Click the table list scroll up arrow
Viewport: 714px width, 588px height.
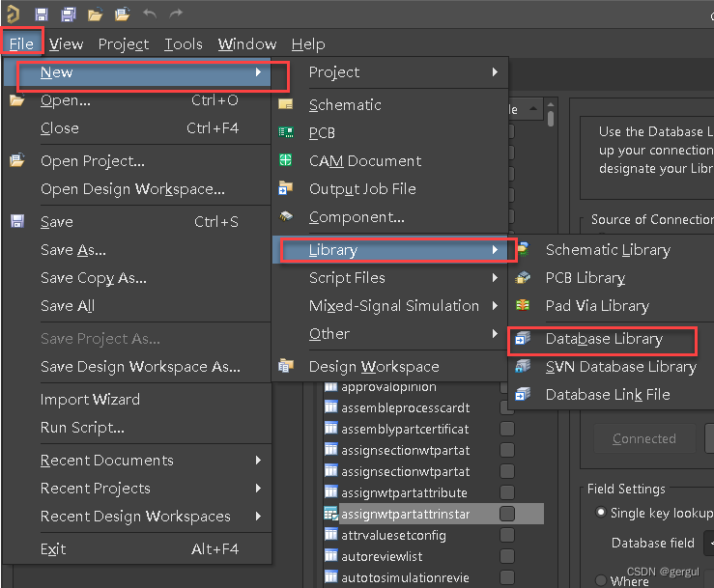[551, 104]
